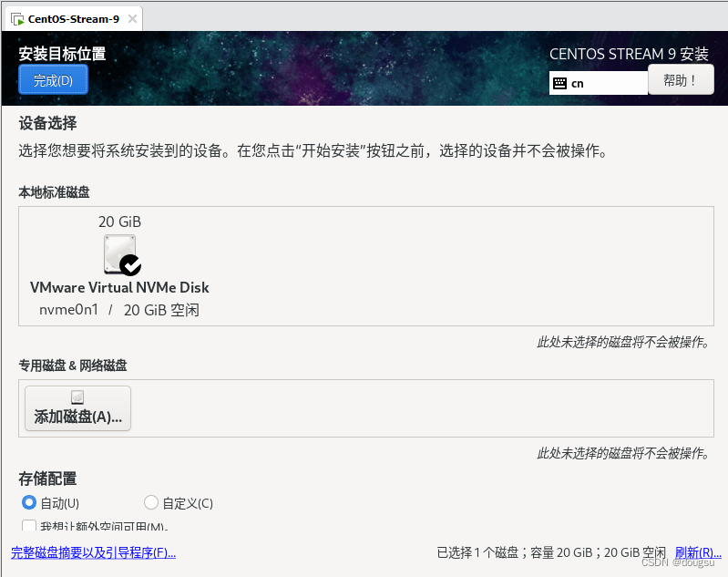This screenshot has width=728, height=577.
Task: Click the 完成(D) done button
Action: [x=53, y=79]
